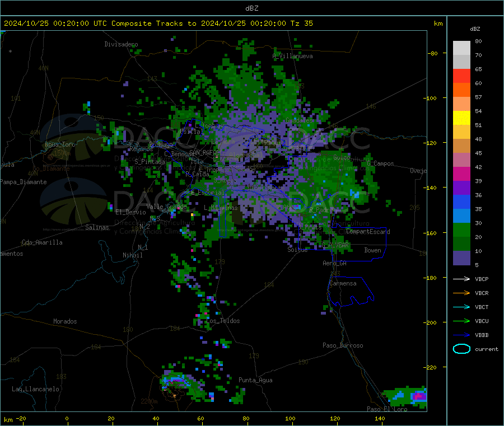504x426 pixels.
Task: Click the S_Pintada map label
Action: coord(150,162)
